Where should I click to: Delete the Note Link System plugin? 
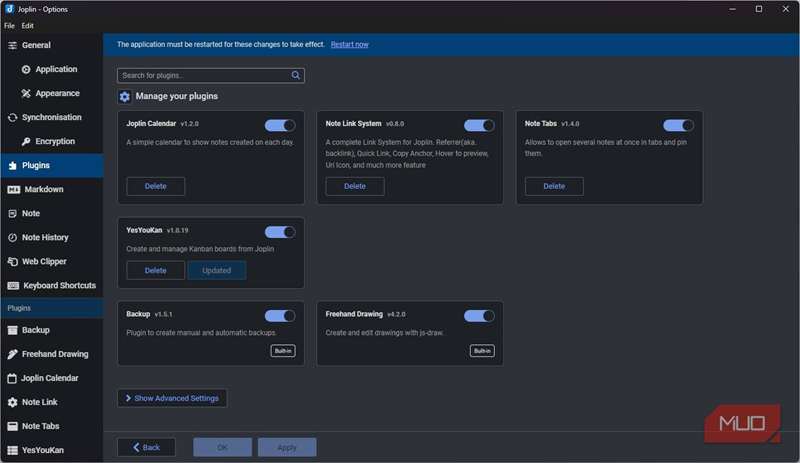tap(354, 186)
